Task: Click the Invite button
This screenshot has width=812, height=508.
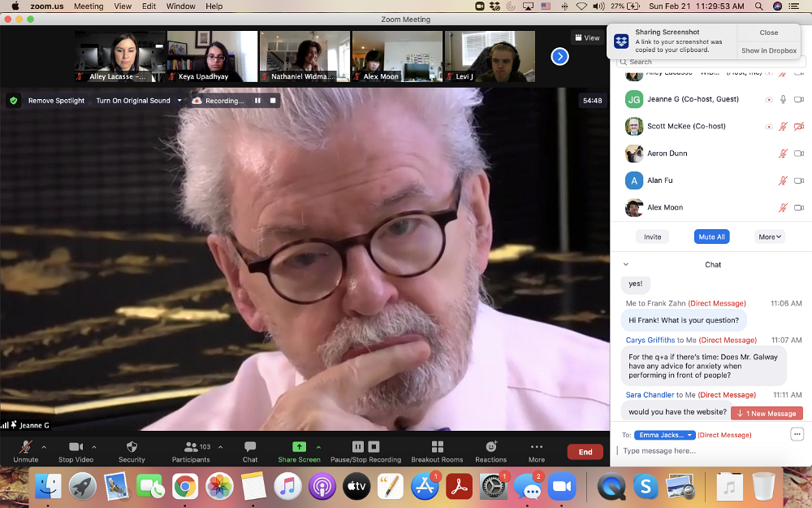Action: click(x=653, y=237)
